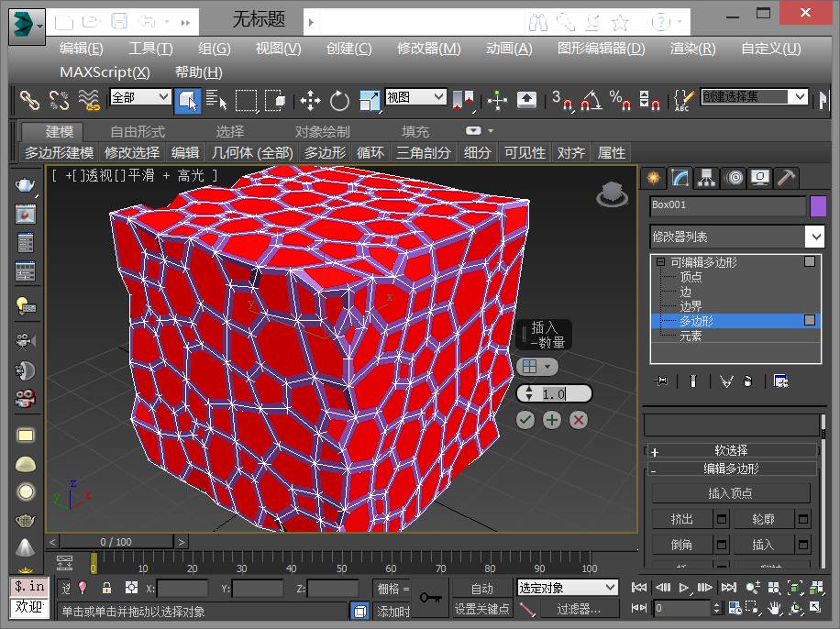
Task: Open the Create command panel tab
Action: coord(654,177)
